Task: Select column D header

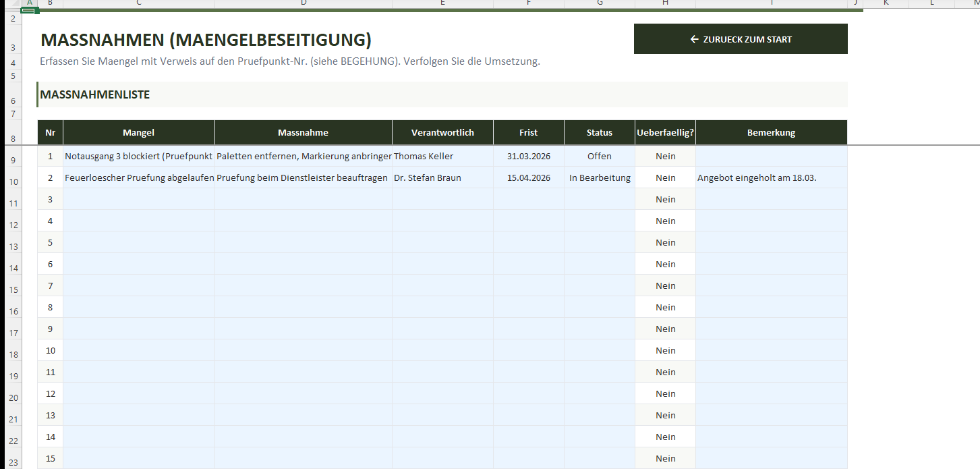Action: click(303, 3)
